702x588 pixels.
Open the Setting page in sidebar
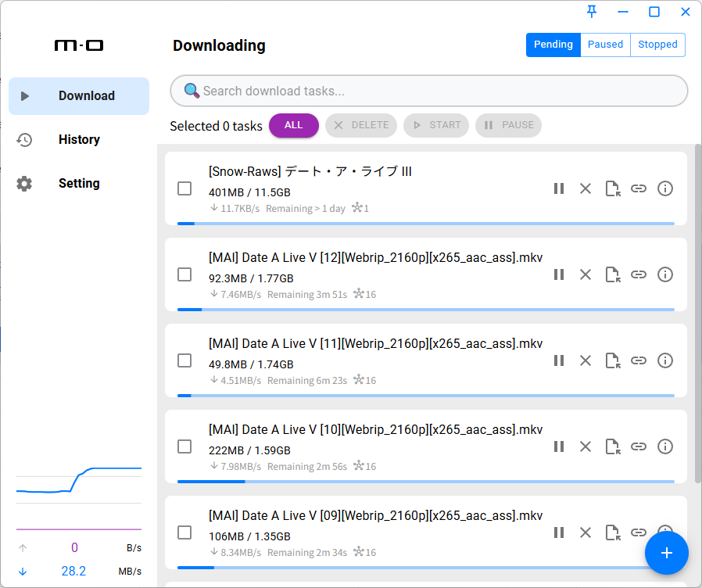click(x=79, y=184)
